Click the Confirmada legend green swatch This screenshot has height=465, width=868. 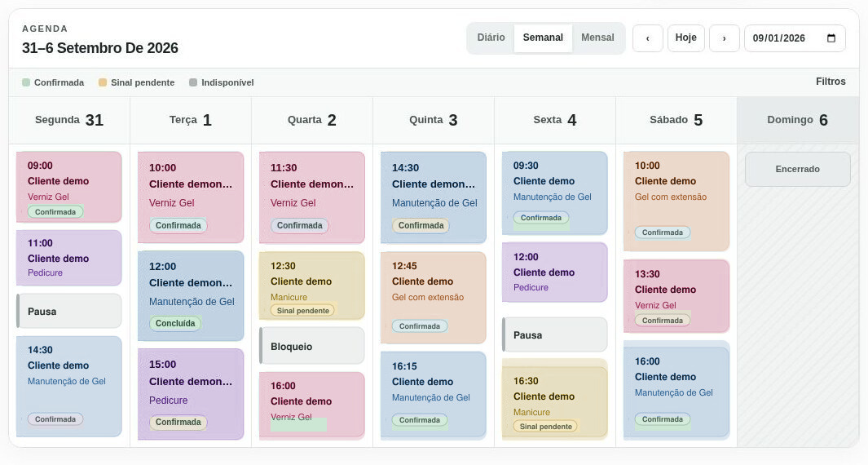[x=26, y=82]
